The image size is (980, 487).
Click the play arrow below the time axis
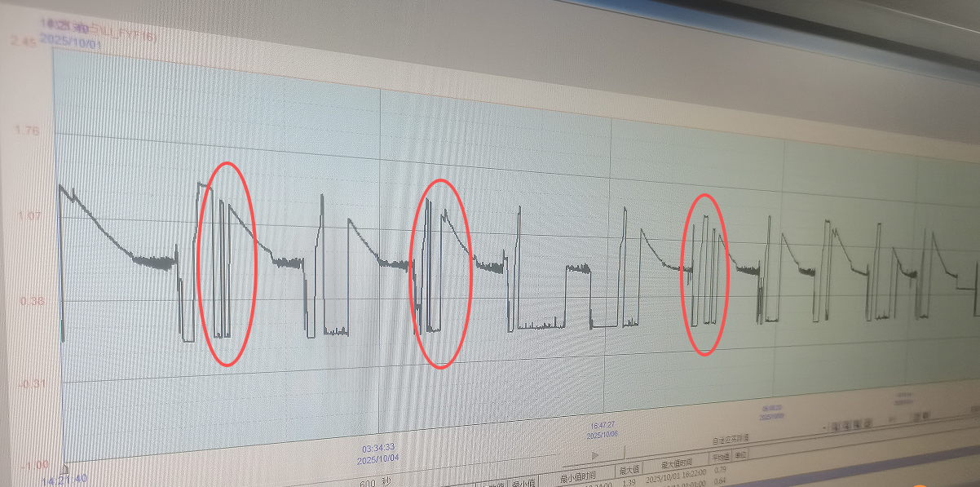click(595, 454)
